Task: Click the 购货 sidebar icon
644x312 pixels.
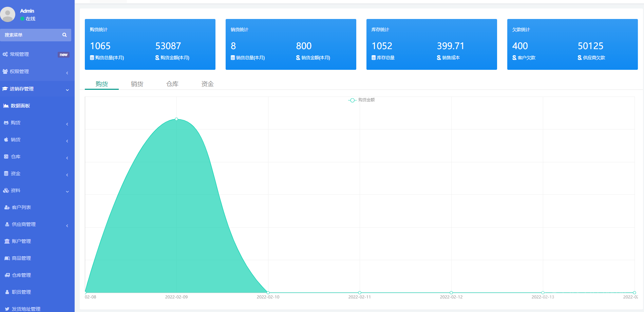Action: [x=6, y=123]
